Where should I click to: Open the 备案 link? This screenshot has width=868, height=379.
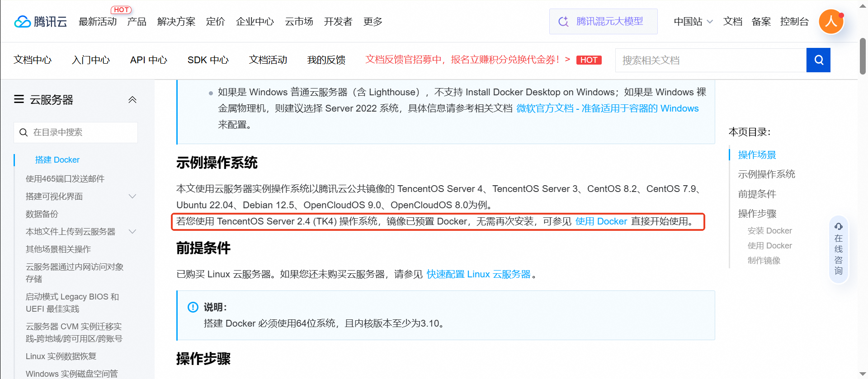[x=761, y=22]
